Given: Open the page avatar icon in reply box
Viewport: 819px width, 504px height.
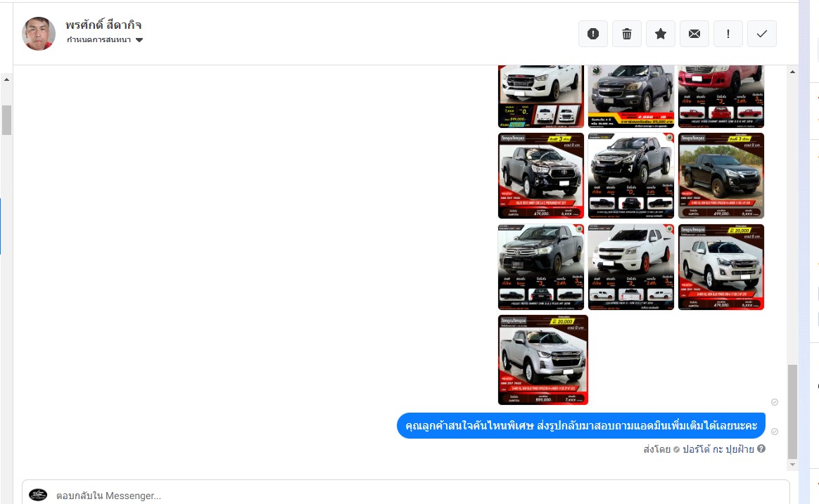Looking at the screenshot, I should [37, 495].
